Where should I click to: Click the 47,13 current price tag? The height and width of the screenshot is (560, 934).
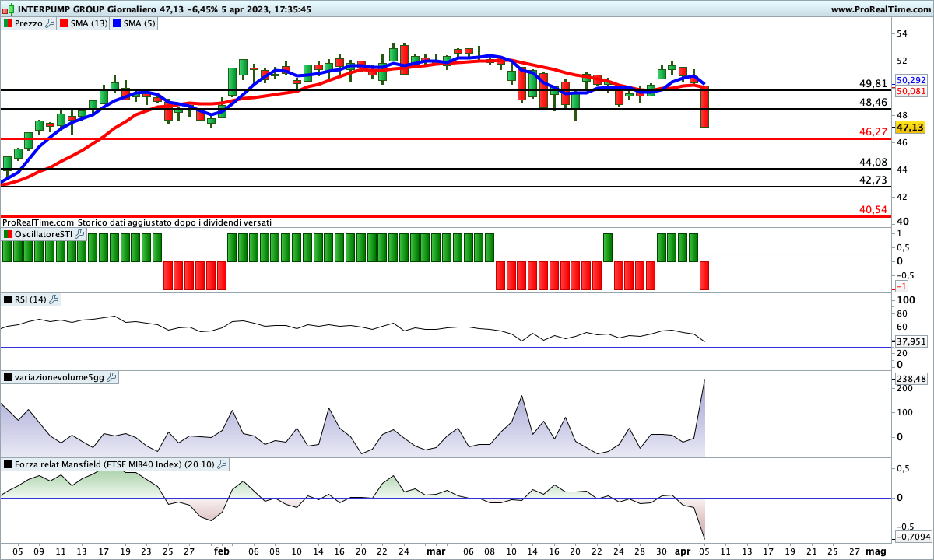tap(909, 128)
